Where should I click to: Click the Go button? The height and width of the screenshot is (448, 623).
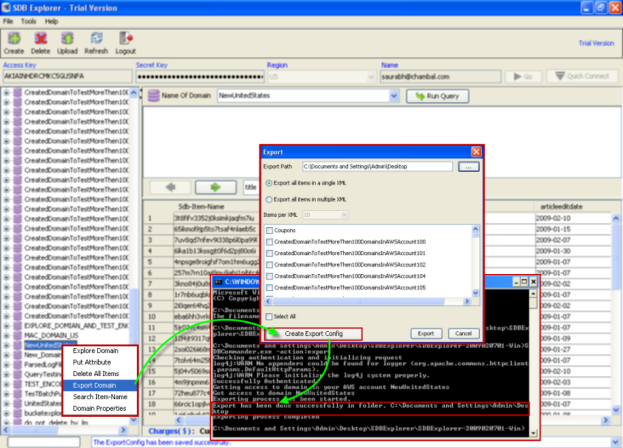[x=523, y=76]
